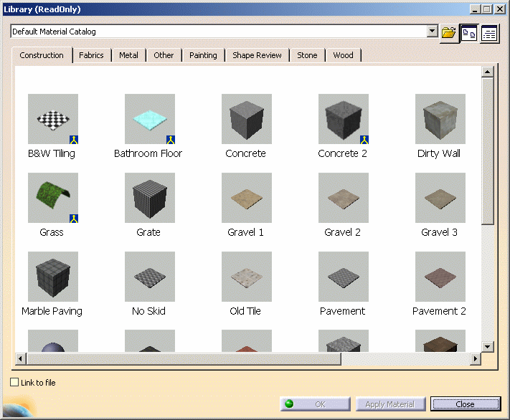This screenshot has height=420, width=510.
Task: Select the Marble Paving material icon
Action: coord(52,277)
